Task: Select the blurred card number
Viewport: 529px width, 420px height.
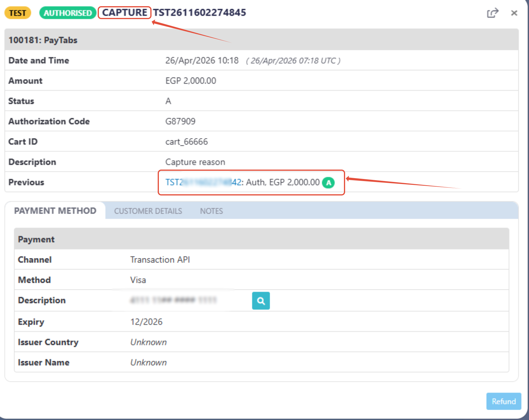Action: pyautogui.click(x=174, y=300)
